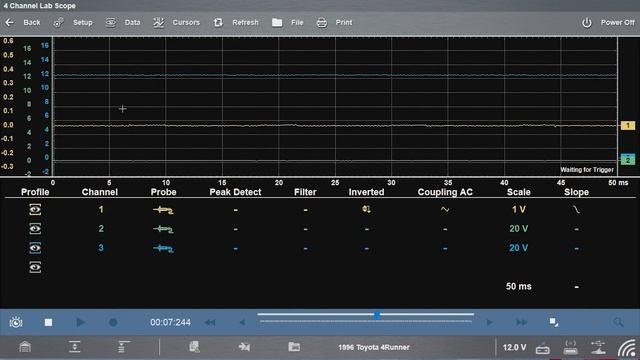This screenshot has height=360, width=640.
Task: Click the channel 1 yellow zero marker
Action: pyautogui.click(x=628, y=125)
